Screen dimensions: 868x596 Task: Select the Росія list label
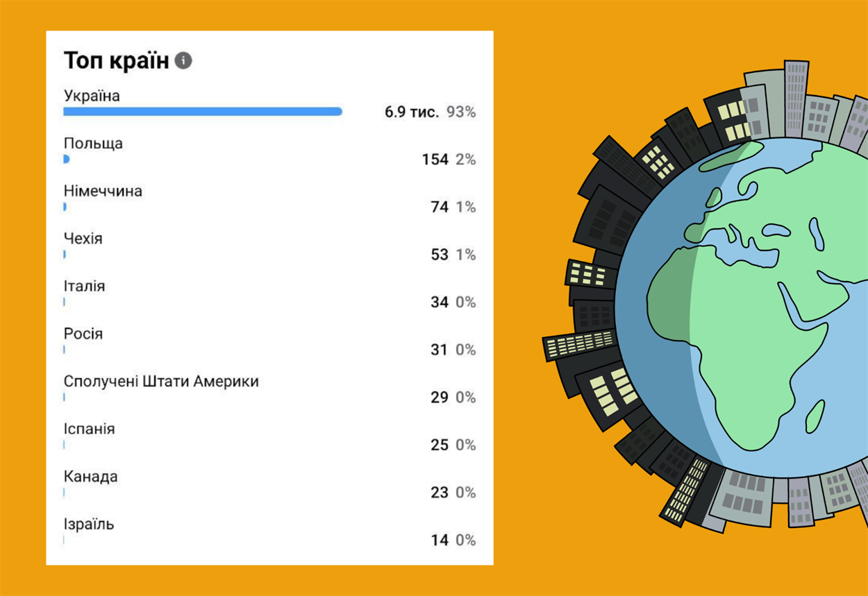pyautogui.click(x=83, y=334)
